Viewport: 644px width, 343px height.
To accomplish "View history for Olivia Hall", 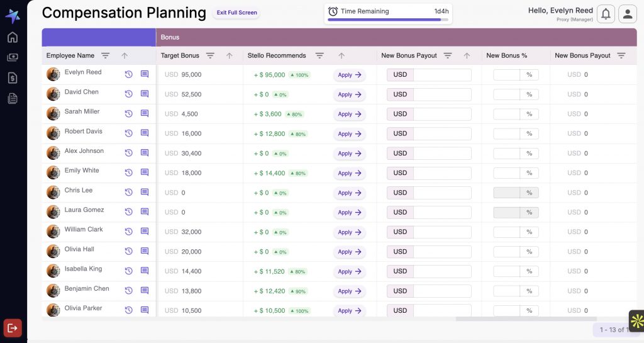I will click(128, 251).
